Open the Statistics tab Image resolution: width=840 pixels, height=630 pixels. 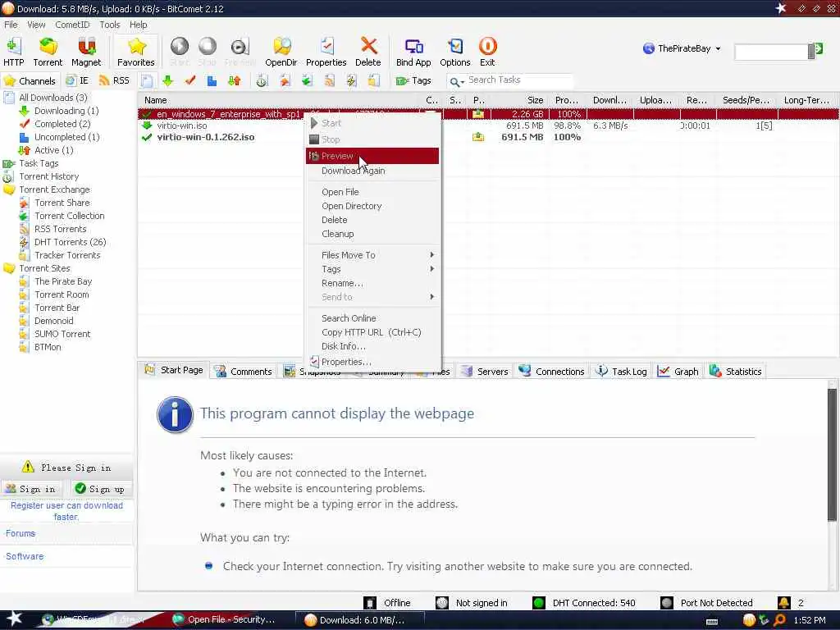click(x=736, y=372)
